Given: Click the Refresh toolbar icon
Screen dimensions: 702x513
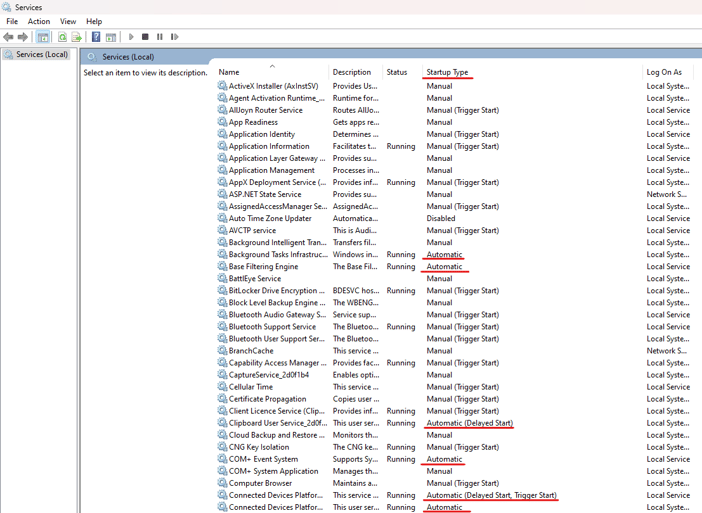Looking at the screenshot, I should click(x=62, y=37).
